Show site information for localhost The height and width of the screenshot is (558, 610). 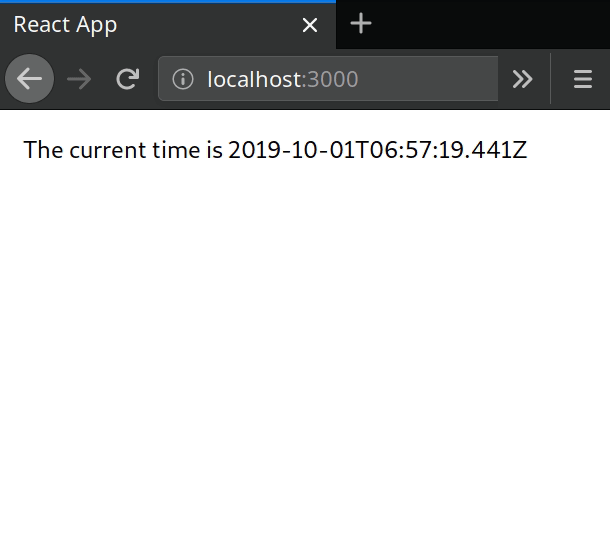(x=183, y=79)
